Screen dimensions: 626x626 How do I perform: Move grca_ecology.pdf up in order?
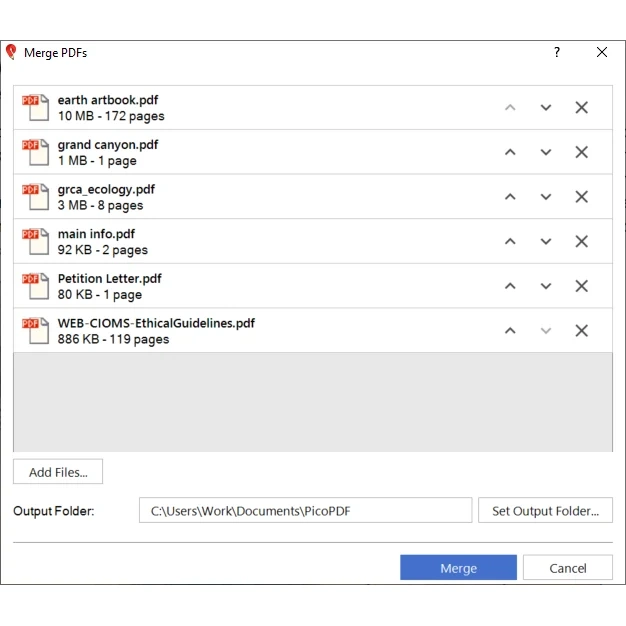coord(510,197)
